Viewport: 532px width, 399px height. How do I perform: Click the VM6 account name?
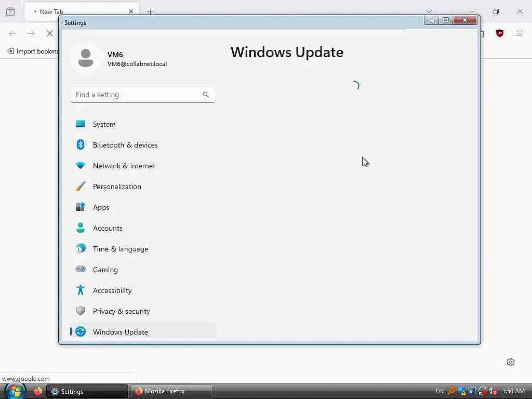click(115, 54)
